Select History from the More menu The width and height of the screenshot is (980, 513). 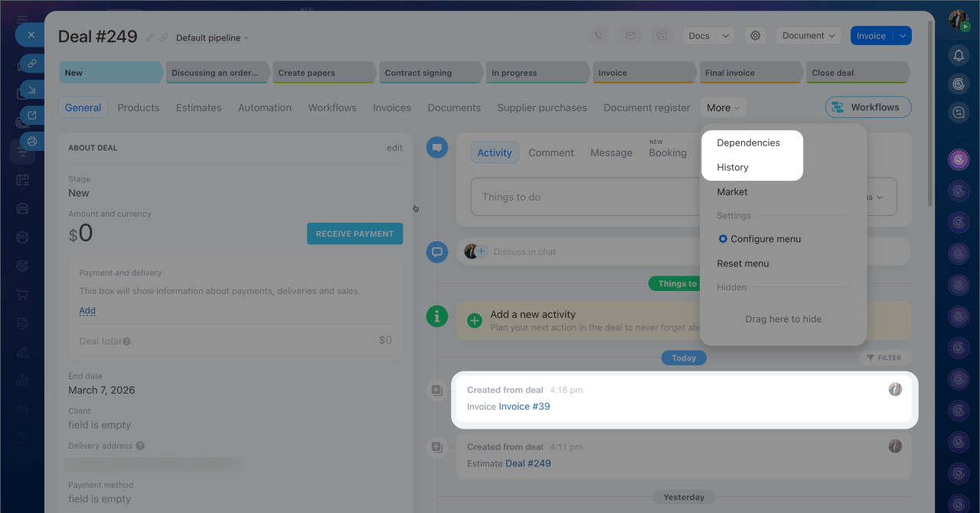(733, 167)
